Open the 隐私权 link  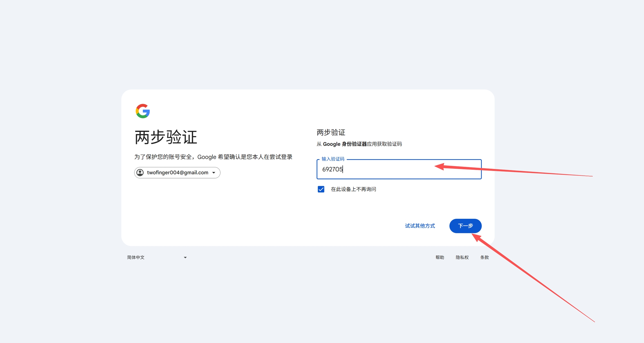(x=462, y=257)
